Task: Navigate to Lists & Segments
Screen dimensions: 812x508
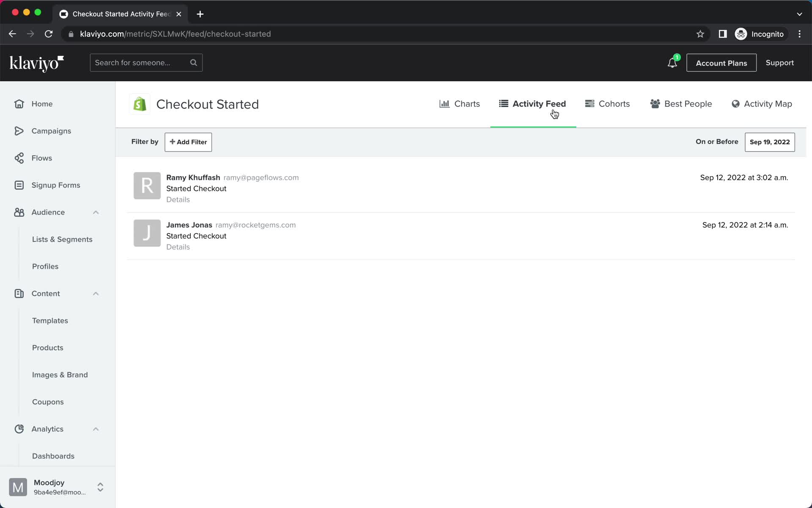Action: (x=62, y=239)
